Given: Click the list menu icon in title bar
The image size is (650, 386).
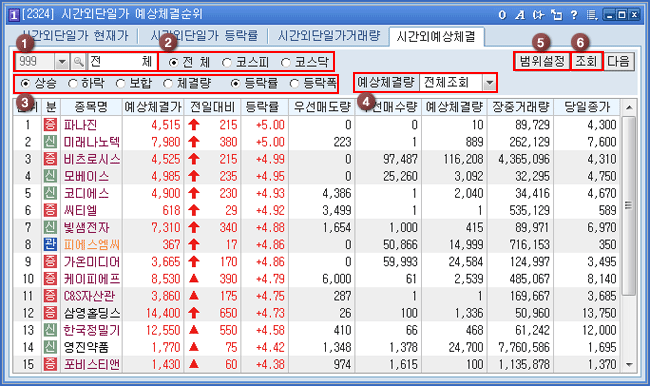Looking at the screenshot, I should click(x=592, y=15).
